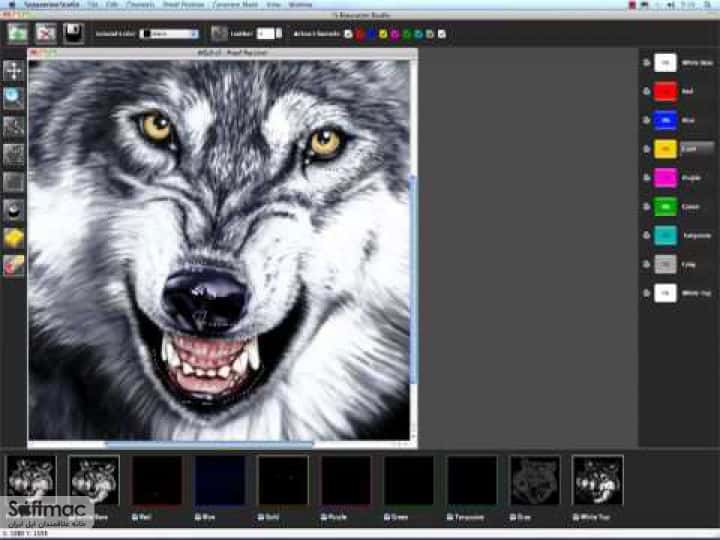Click the green open file toolbar icon
This screenshot has height=540, width=720.
17,34
